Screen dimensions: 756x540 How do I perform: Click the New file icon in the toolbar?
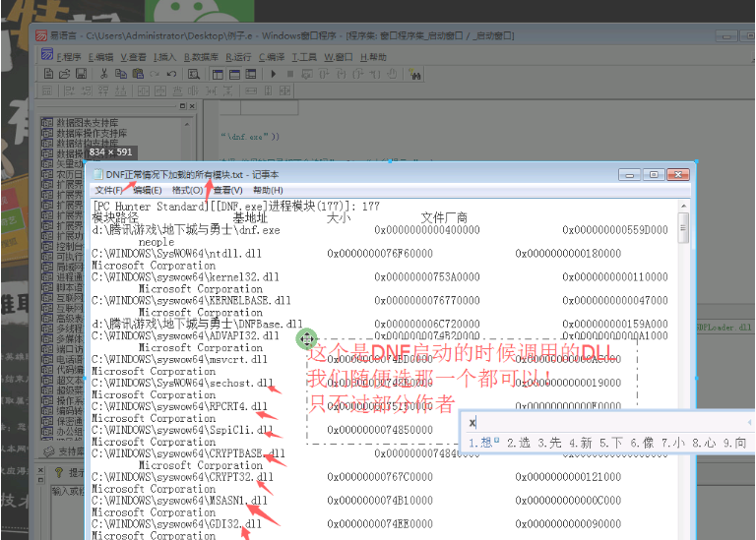click(48, 74)
